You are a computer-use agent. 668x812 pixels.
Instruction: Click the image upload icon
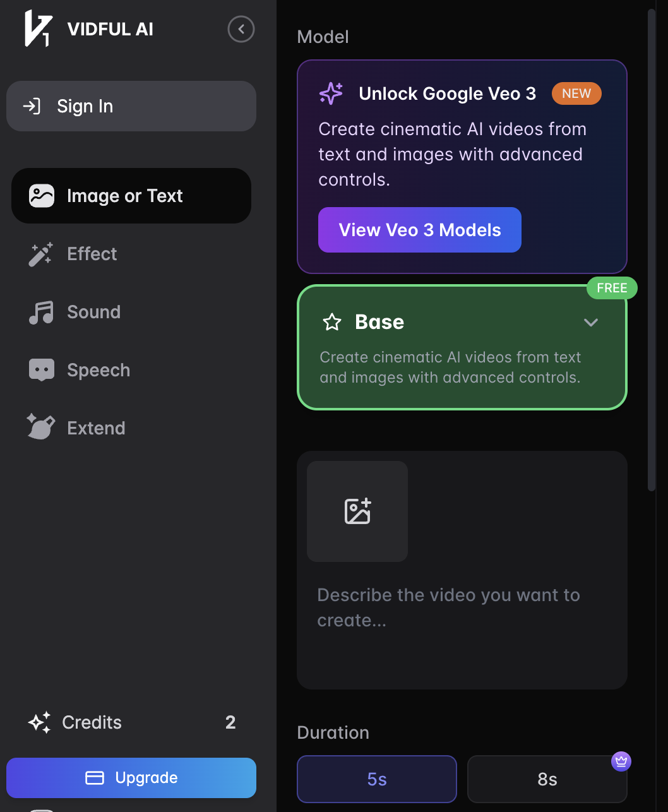[357, 511]
